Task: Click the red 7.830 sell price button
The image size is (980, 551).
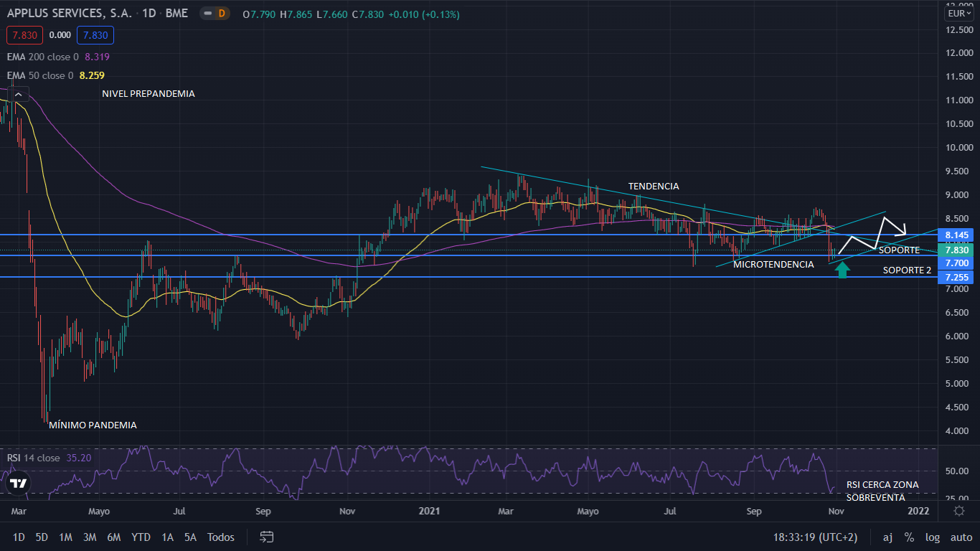Action: pyautogui.click(x=24, y=35)
